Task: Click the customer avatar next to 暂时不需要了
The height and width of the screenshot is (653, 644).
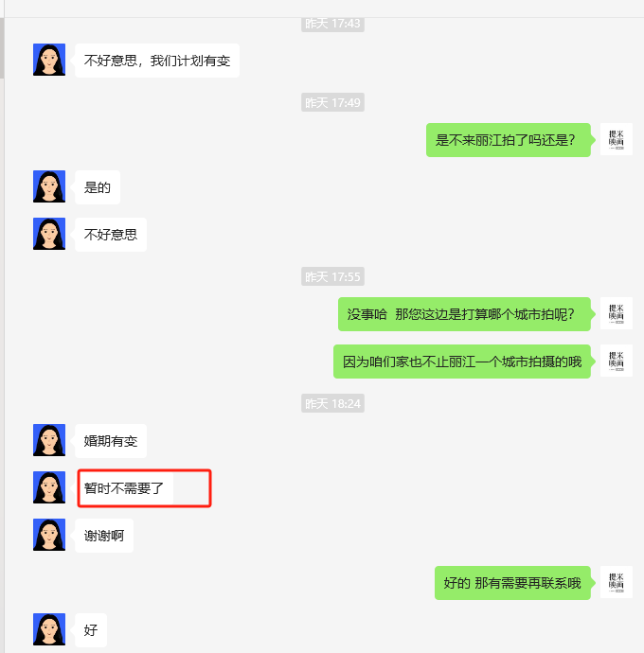Action: pos(49,487)
